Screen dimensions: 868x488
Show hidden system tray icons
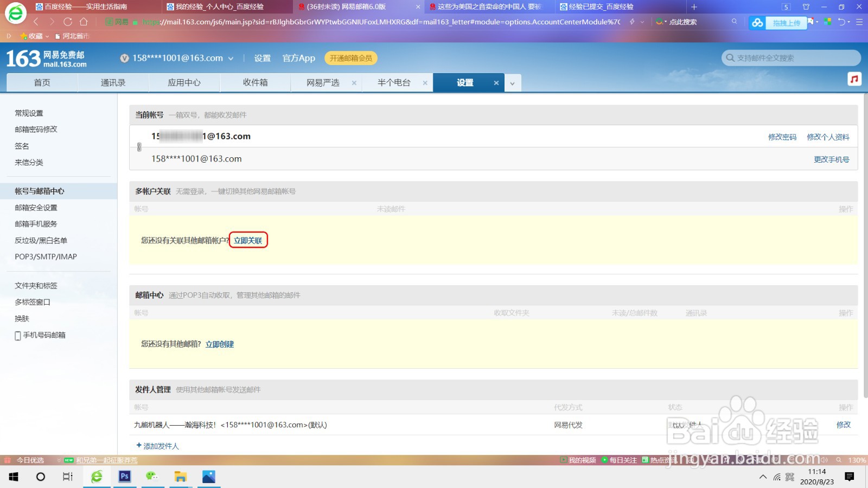tap(763, 477)
